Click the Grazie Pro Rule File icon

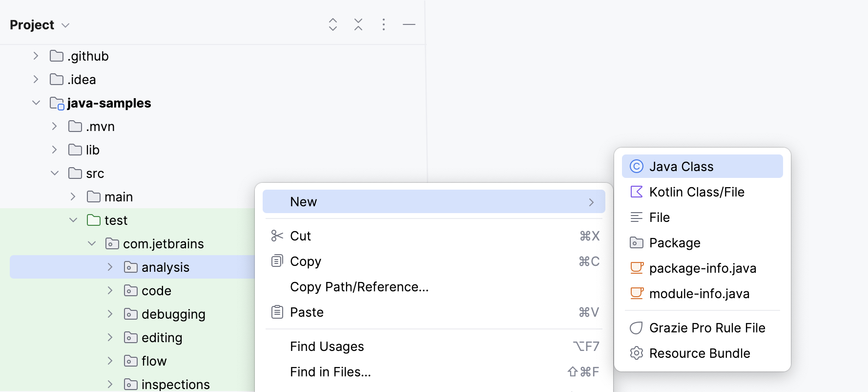[x=637, y=328]
